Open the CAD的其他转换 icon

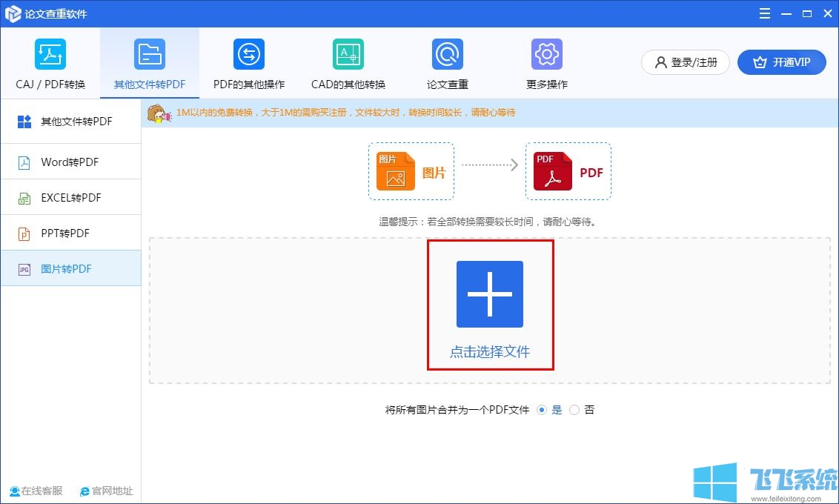click(x=348, y=53)
